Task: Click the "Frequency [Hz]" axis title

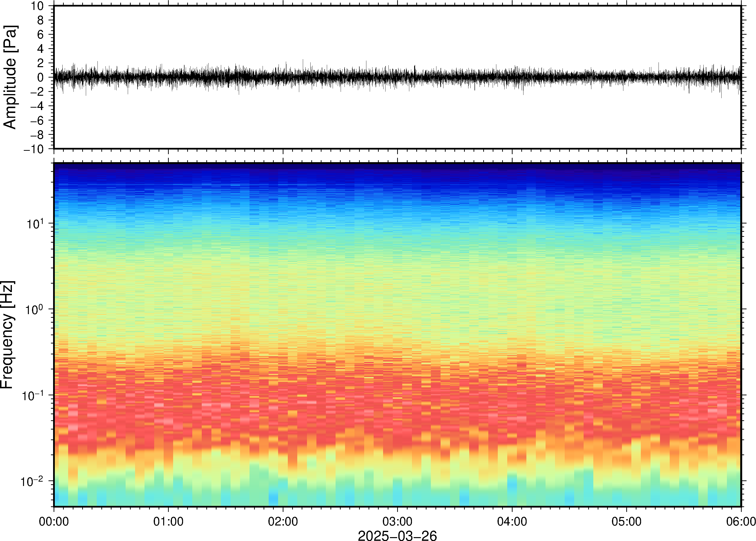Action: pos(7,335)
